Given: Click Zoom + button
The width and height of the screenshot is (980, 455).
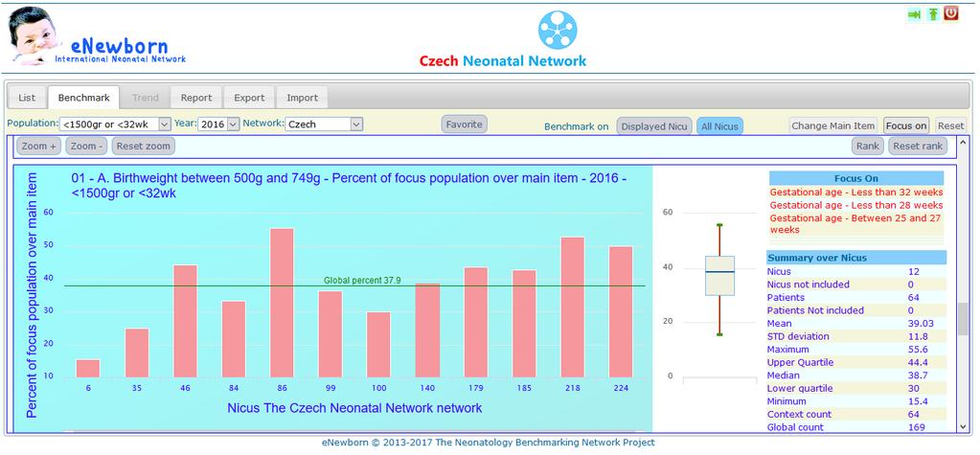Looking at the screenshot, I should (x=38, y=147).
